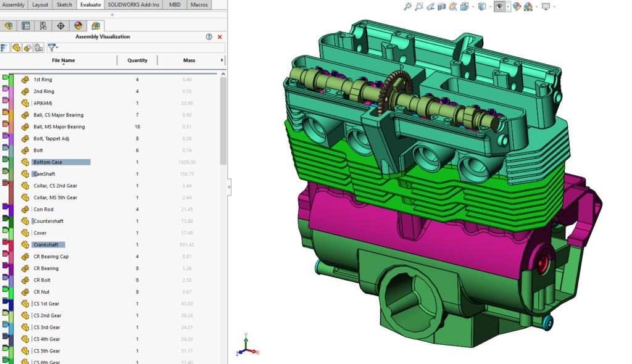Switch to the Macros ribbon tab
The width and height of the screenshot is (632, 364).
tap(199, 5)
